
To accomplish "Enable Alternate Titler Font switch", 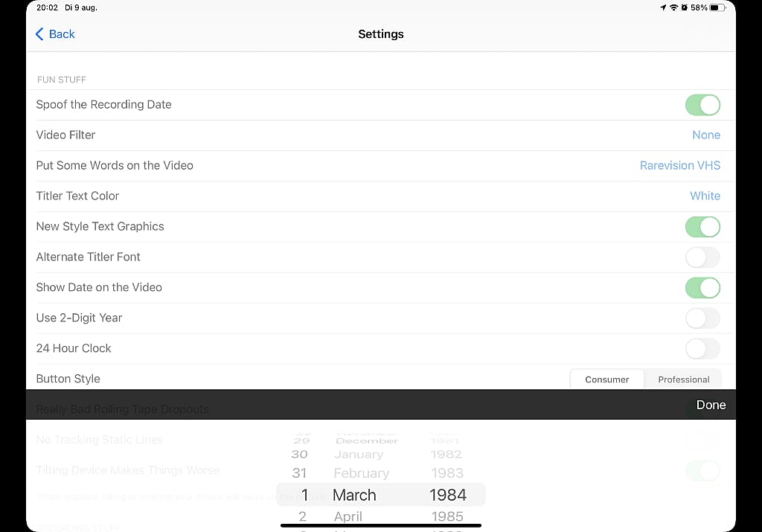I will [702, 257].
